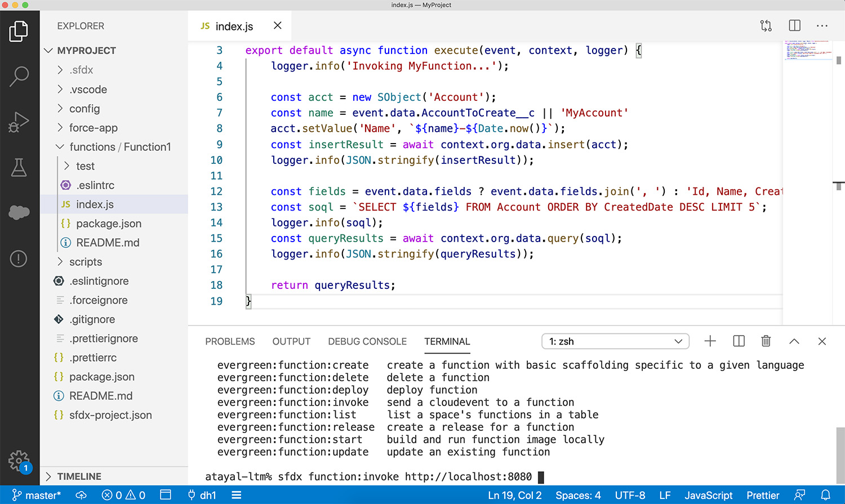Screen dimensions: 845x504
Task: Click the Split Editor icon
Action: (794, 26)
